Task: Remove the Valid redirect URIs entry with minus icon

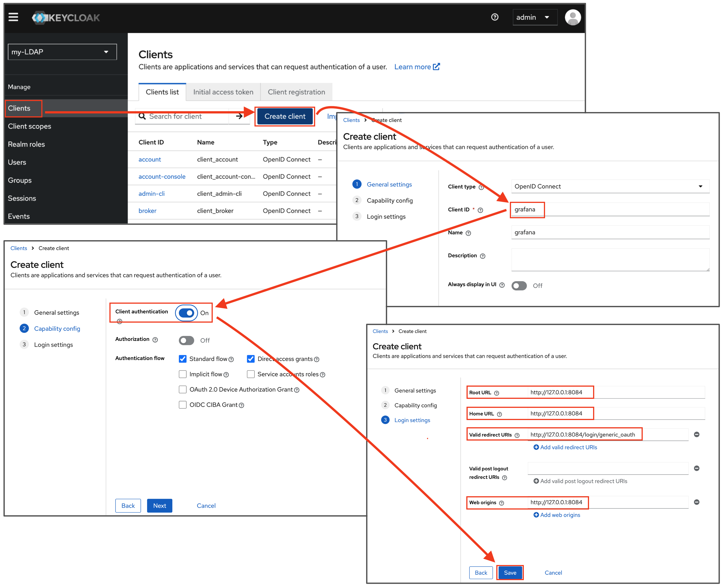Action: click(697, 434)
